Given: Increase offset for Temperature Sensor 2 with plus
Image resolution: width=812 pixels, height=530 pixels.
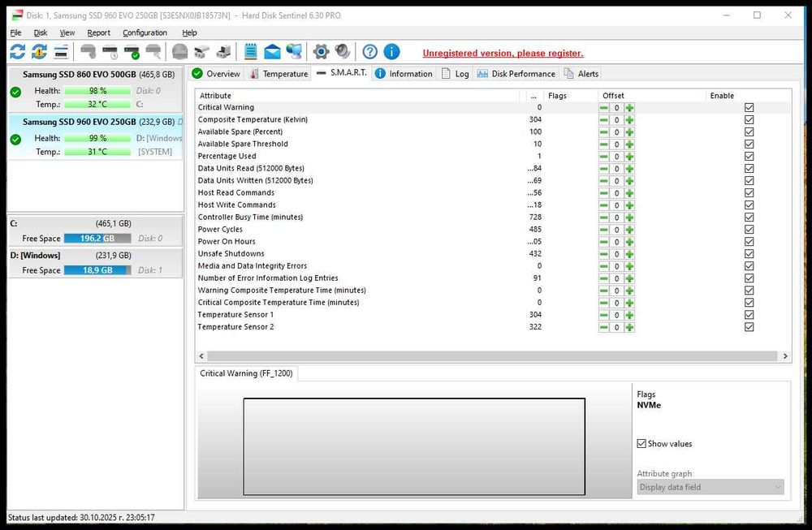Looking at the screenshot, I should [x=629, y=327].
